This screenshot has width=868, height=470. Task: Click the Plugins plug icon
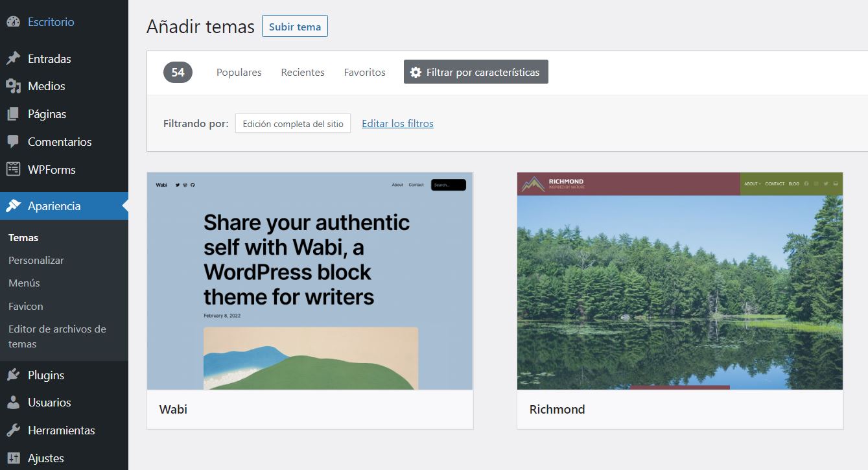click(x=13, y=375)
